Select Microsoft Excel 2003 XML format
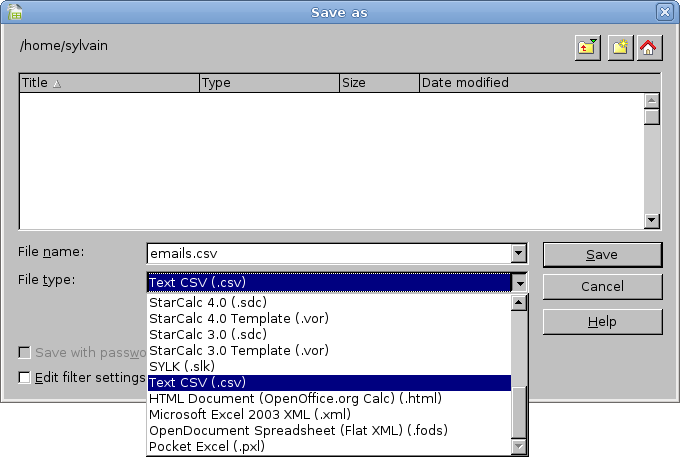Image resolution: width=680 pixels, height=457 pixels. click(x=265, y=414)
